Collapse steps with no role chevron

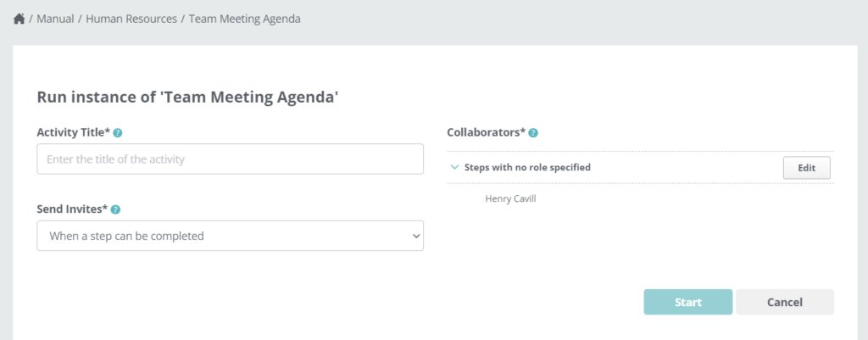coord(454,167)
